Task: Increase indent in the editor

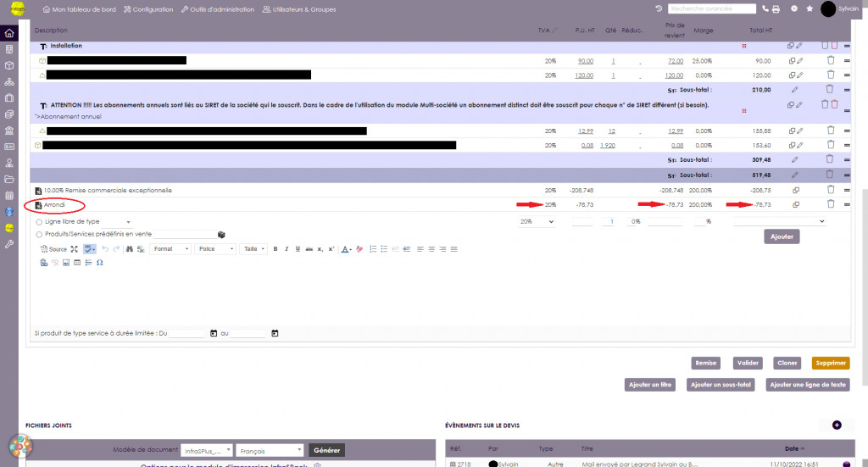Action: [x=407, y=249]
